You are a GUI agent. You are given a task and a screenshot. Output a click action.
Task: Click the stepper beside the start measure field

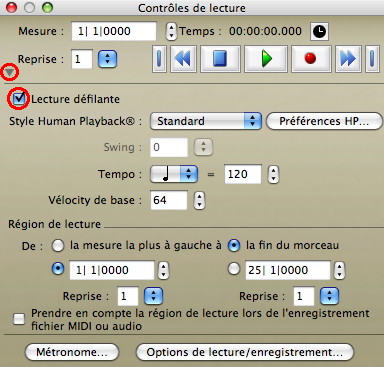pos(163,270)
